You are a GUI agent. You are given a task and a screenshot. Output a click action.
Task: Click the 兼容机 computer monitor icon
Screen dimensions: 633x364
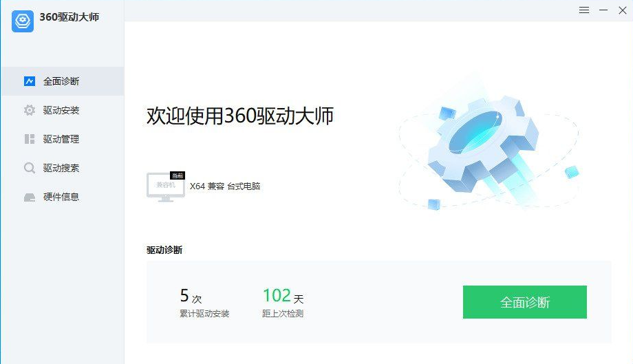pos(166,187)
